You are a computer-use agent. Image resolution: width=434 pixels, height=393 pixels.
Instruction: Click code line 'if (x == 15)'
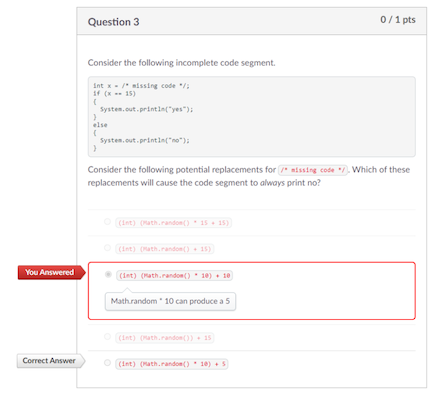[x=114, y=94]
